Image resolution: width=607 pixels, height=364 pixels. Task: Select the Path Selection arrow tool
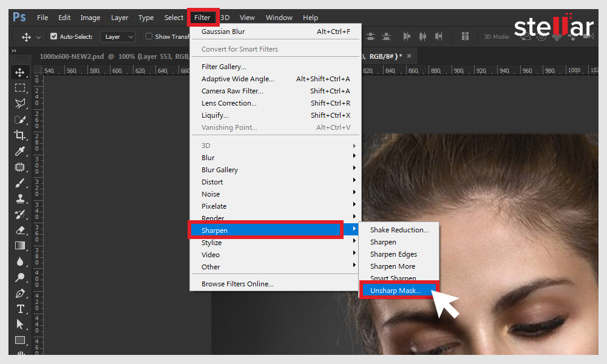coord(20,324)
